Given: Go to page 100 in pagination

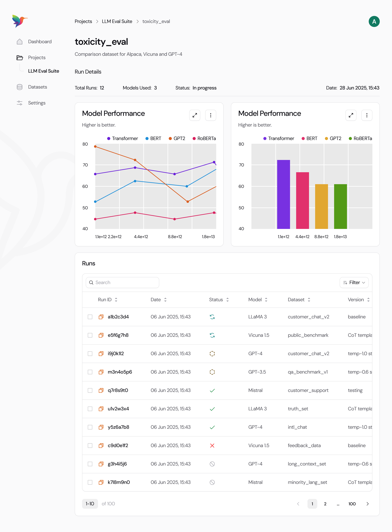Looking at the screenshot, I should pyautogui.click(x=352, y=504).
